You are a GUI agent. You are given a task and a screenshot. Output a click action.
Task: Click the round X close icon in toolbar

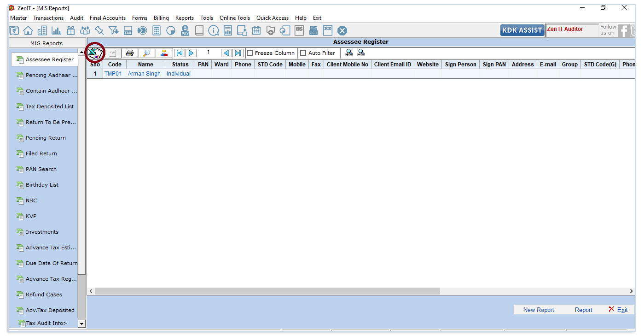342,30
